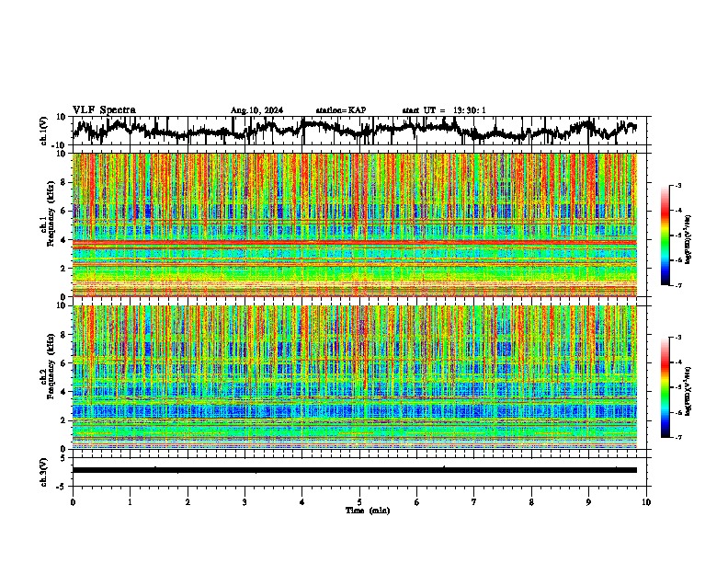Click the log(PSD) label beside ch.2 color bar
The image size is (728, 563).
click(688, 390)
